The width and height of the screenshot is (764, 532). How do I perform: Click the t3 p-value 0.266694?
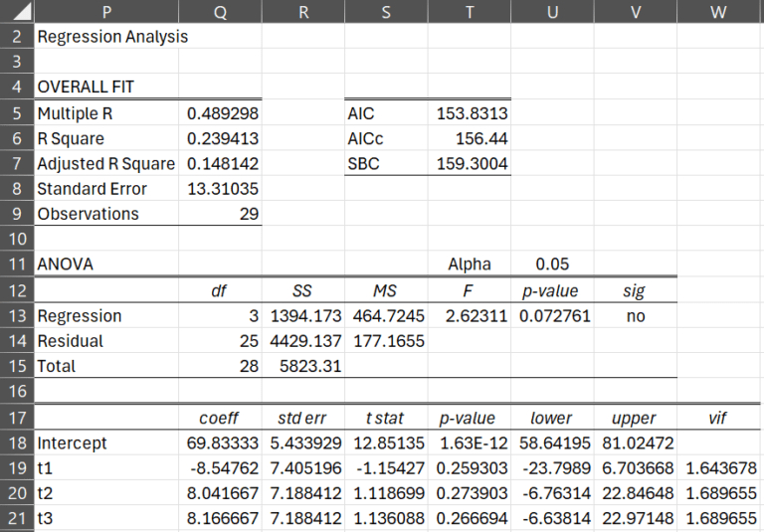click(x=470, y=518)
